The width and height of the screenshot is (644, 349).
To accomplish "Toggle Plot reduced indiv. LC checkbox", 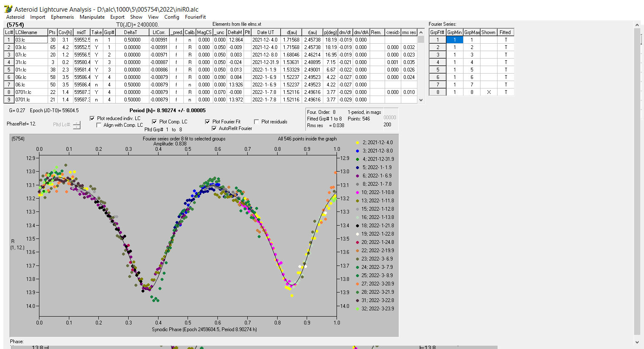I will tap(92, 118).
